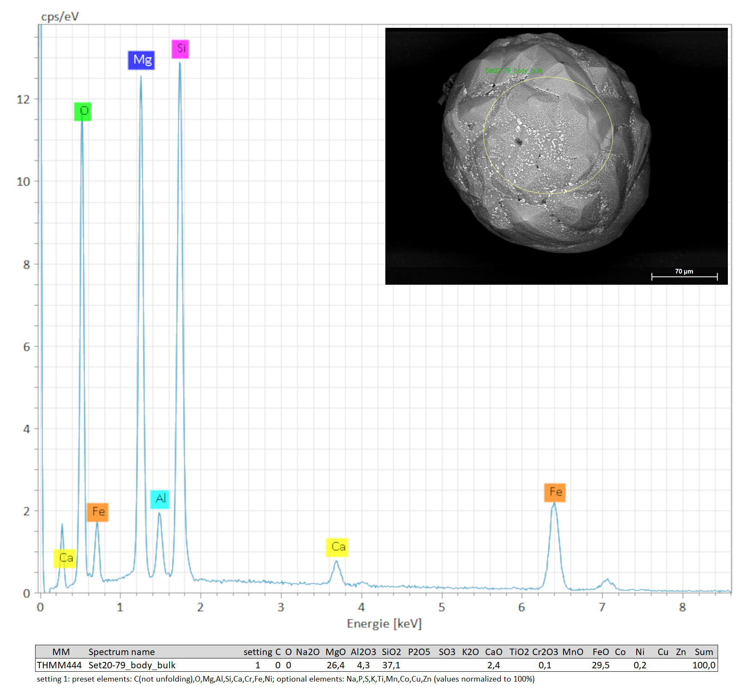The width and height of the screenshot is (745, 700).
Task: Click the green O element label
Action: click(x=83, y=112)
